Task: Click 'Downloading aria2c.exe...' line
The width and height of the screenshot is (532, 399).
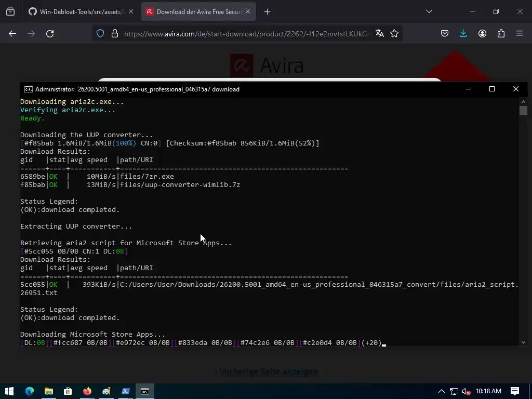Action: 72,101
